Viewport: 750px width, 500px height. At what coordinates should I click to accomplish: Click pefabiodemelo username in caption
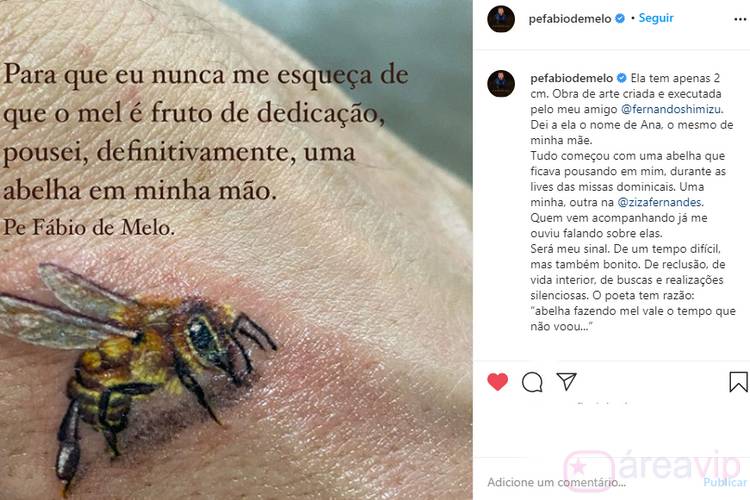click(x=572, y=78)
